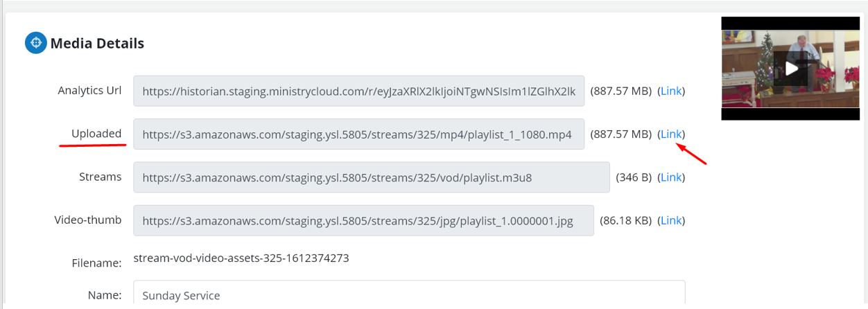Follow the Streams playlist Link

coord(671,177)
